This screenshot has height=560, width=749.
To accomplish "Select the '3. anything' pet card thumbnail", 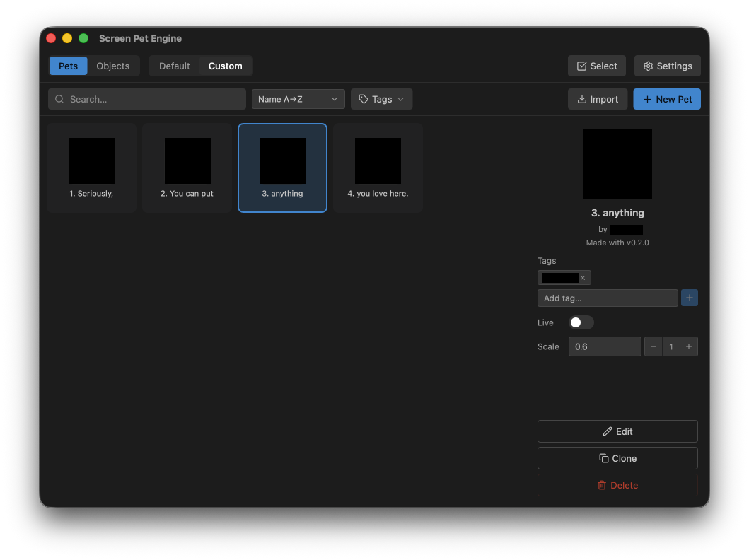I will [283, 161].
